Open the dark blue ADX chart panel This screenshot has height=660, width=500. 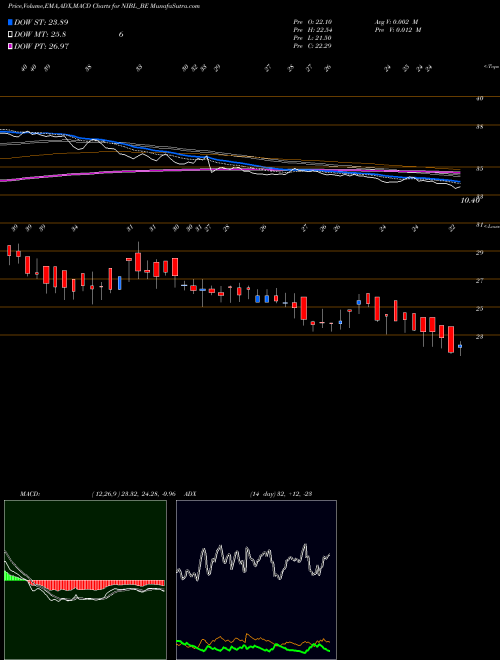pos(256,580)
